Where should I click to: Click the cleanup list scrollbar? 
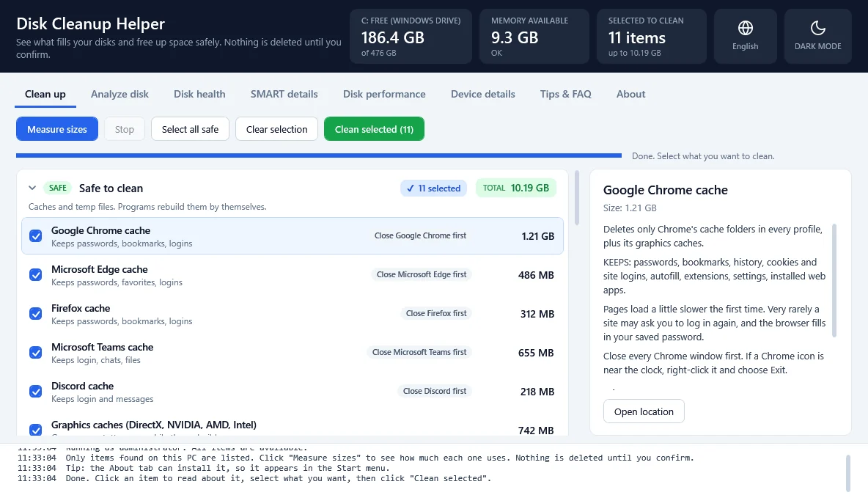tap(577, 198)
